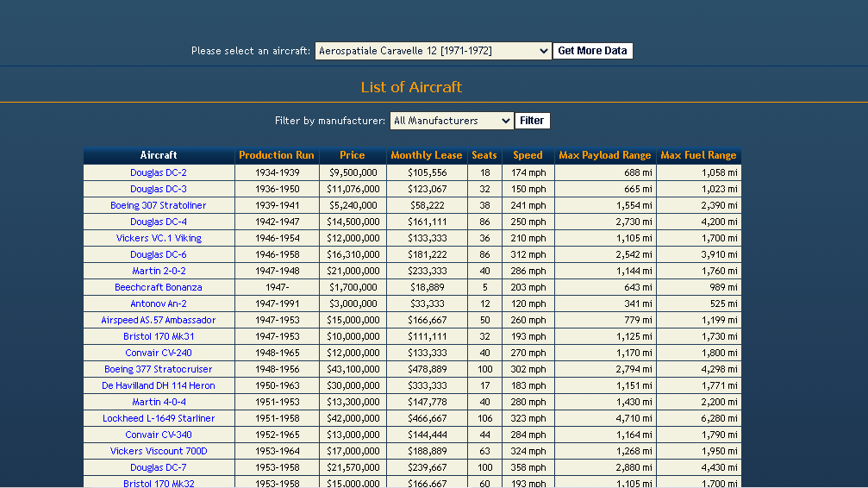Select the $478,889 monthly lease cell
Screen dimensions: 868x488
428,370
